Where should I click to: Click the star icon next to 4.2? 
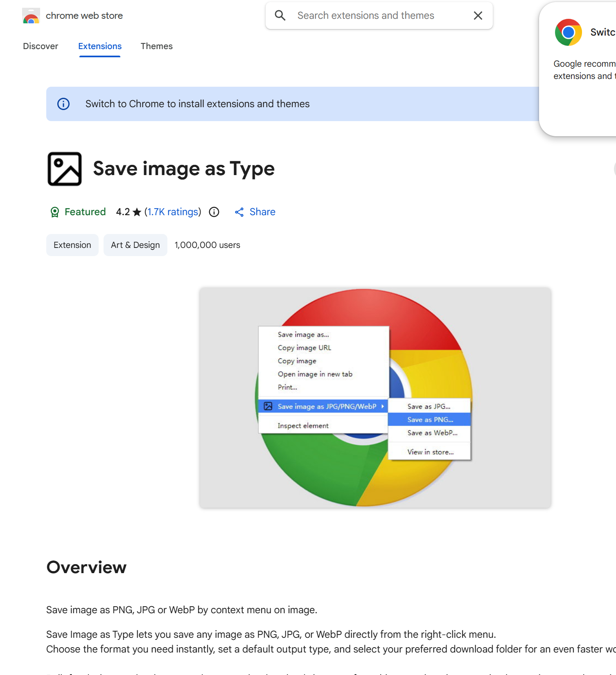click(137, 212)
